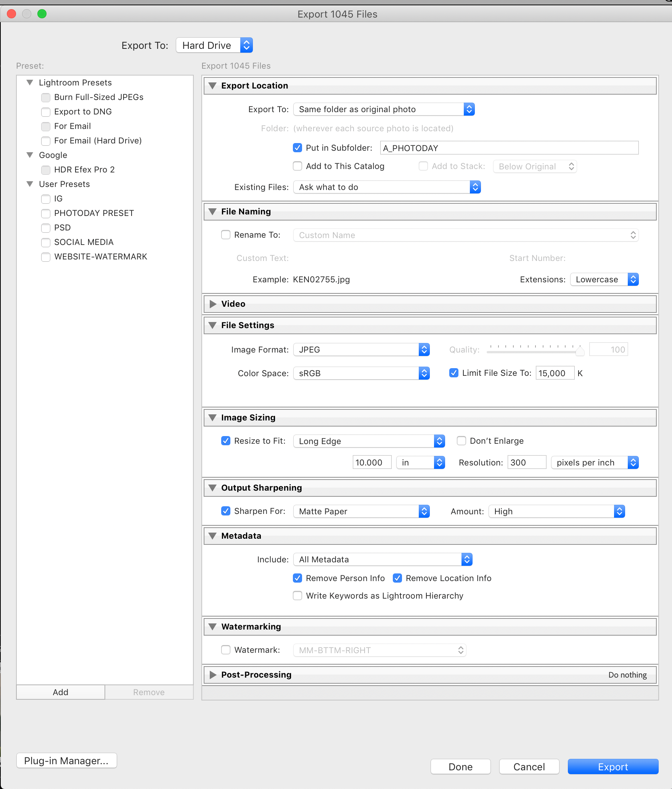Select the SOCIAL MEDIA preset
The width and height of the screenshot is (672, 789).
click(84, 242)
